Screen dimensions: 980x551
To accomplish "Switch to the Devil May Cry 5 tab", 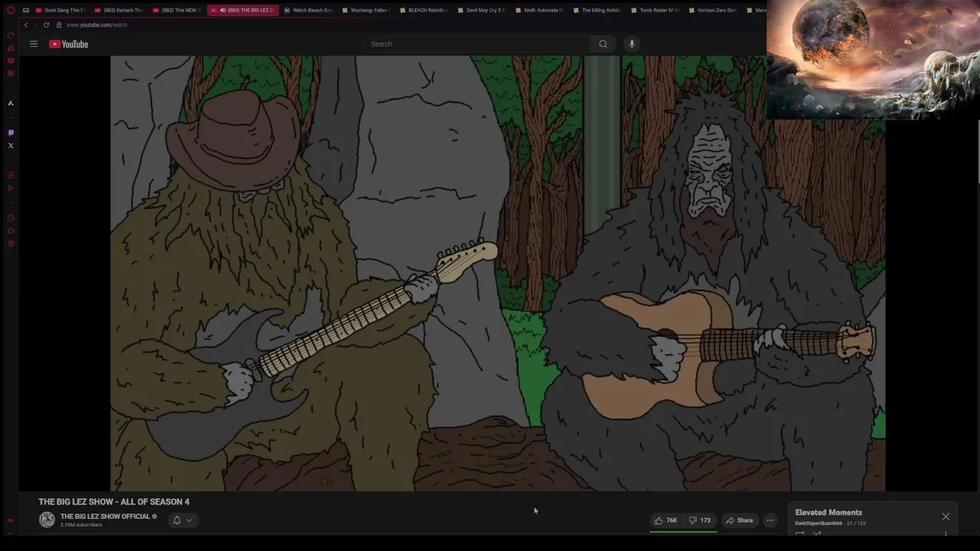I will point(482,10).
